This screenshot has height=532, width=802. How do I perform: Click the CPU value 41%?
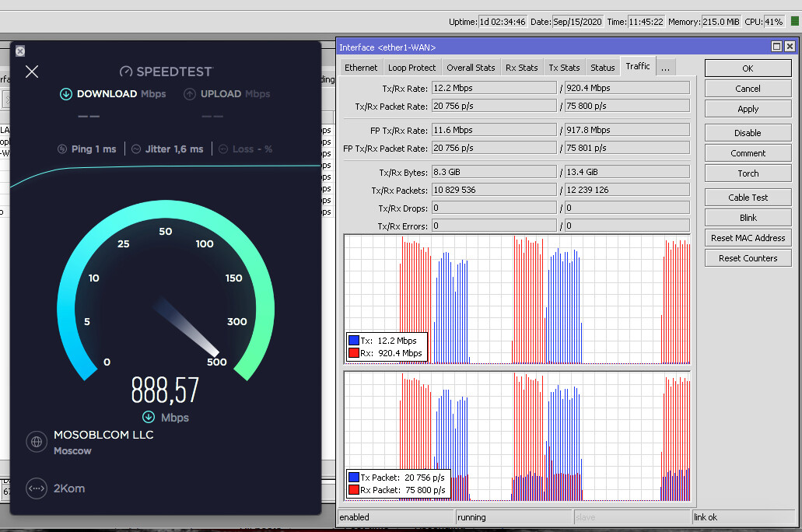[x=774, y=22]
